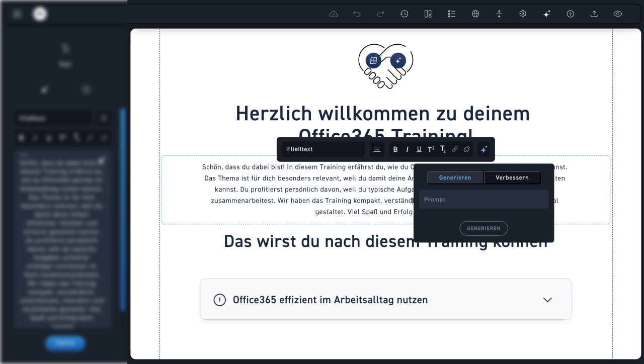
Task: Open the help question mark icon
Action: [570, 14]
